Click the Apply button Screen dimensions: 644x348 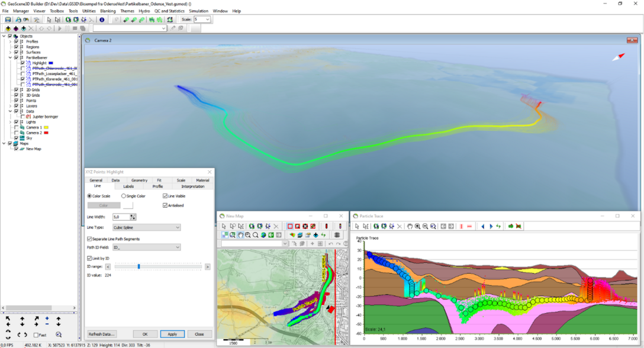[x=172, y=334]
